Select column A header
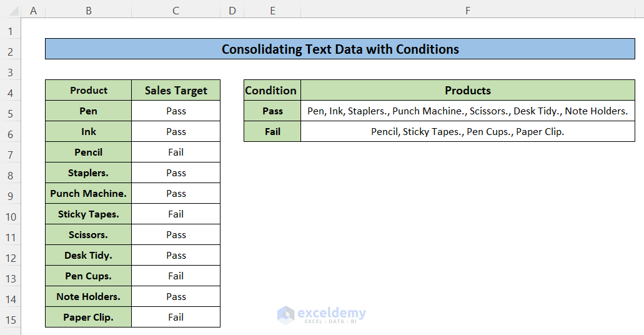644x335 pixels. (x=33, y=11)
